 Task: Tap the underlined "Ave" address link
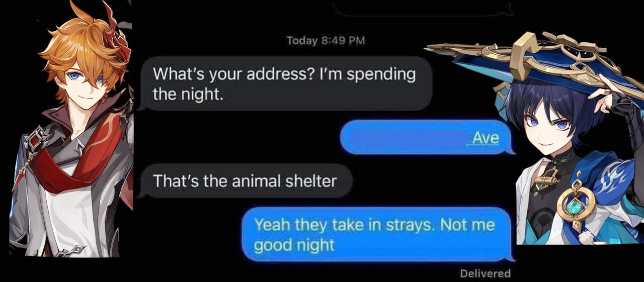486,137
